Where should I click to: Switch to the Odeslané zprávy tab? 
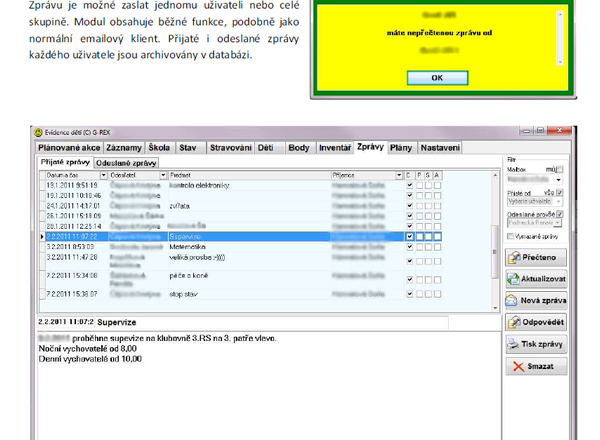point(127,162)
